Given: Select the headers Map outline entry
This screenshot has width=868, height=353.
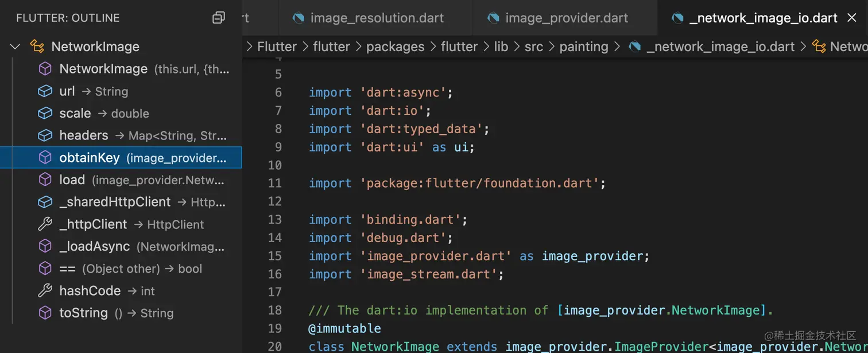Looking at the screenshot, I should tap(121, 135).
